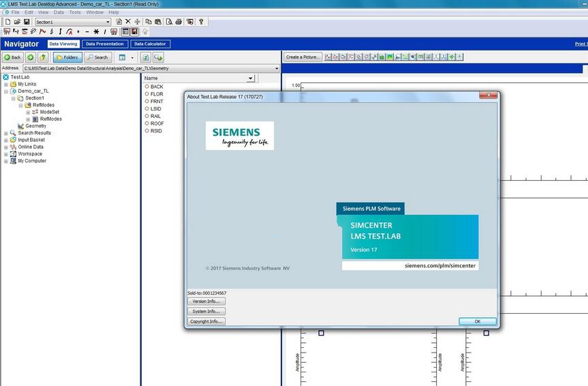Image resolution: width=588 pixels, height=386 pixels.
Task: Click the New project icon
Action: pyautogui.click(x=7, y=22)
